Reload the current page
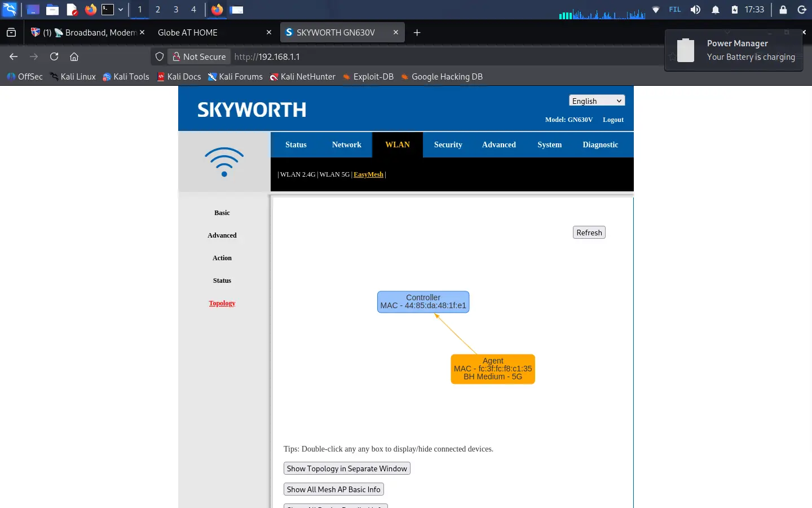This screenshot has height=508, width=812. (x=54, y=56)
